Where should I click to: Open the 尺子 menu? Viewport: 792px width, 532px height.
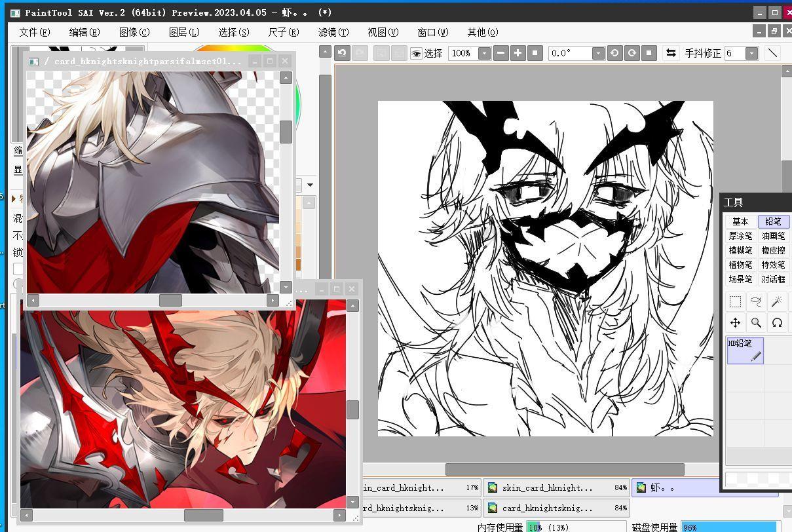(284, 32)
